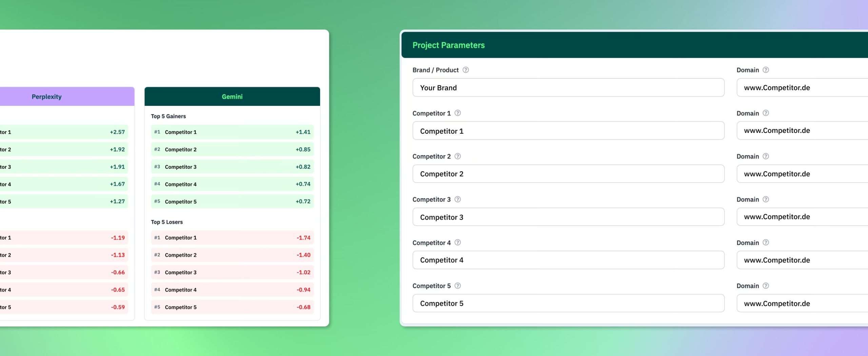Viewport: 868px width, 356px height.
Task: Focus the Your Brand input field
Action: point(568,88)
